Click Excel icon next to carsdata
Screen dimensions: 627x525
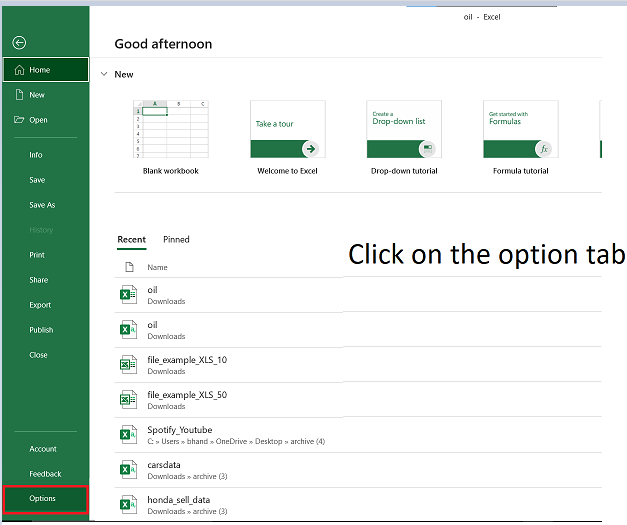point(128,469)
